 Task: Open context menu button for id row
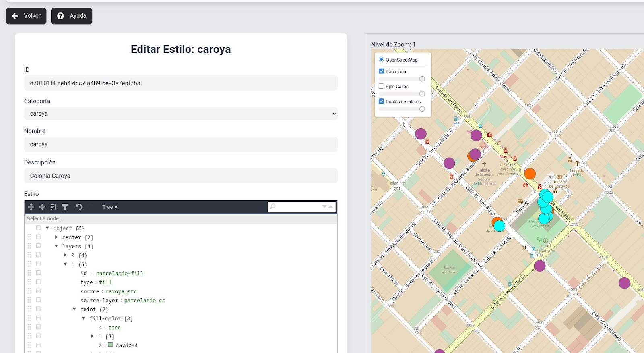click(x=38, y=273)
